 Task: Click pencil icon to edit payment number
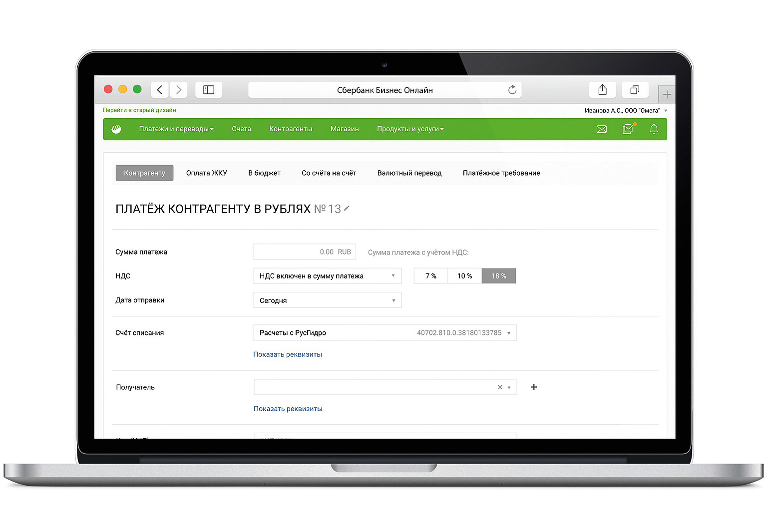tap(347, 209)
